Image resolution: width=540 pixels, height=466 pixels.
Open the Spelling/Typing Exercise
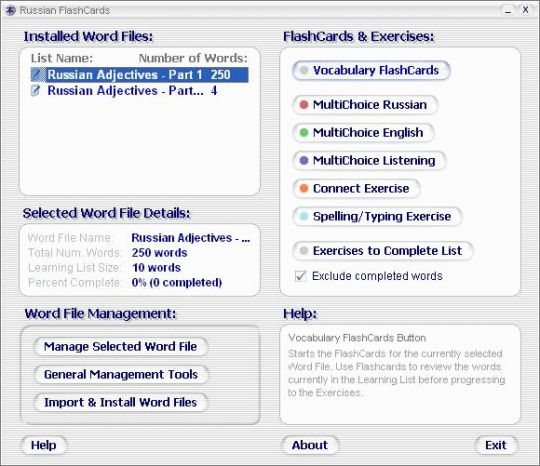coord(377,216)
